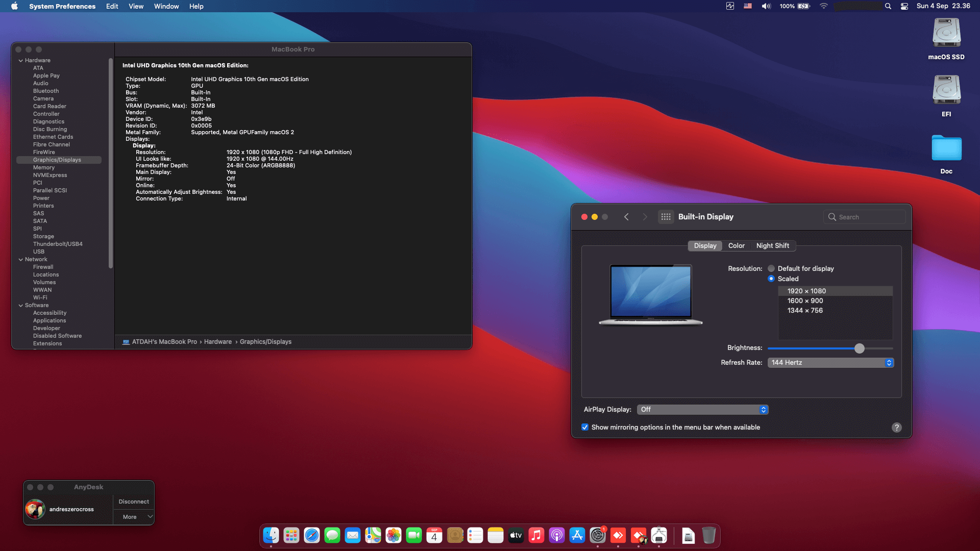Open Refresh Rate dropdown

click(830, 362)
